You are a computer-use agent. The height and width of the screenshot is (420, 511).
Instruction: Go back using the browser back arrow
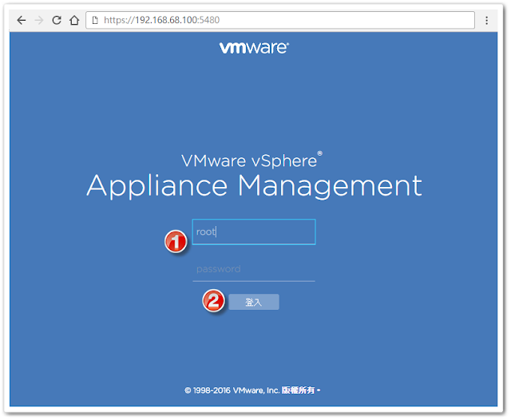point(22,20)
